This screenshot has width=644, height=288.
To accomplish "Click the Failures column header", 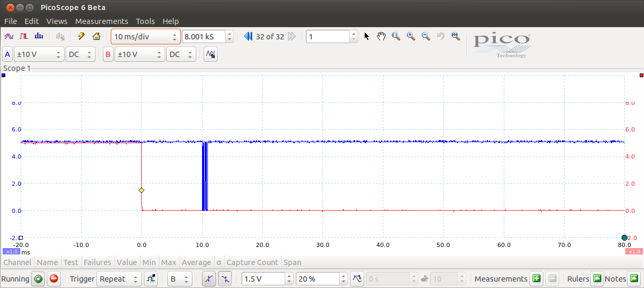I will click(x=98, y=262).
